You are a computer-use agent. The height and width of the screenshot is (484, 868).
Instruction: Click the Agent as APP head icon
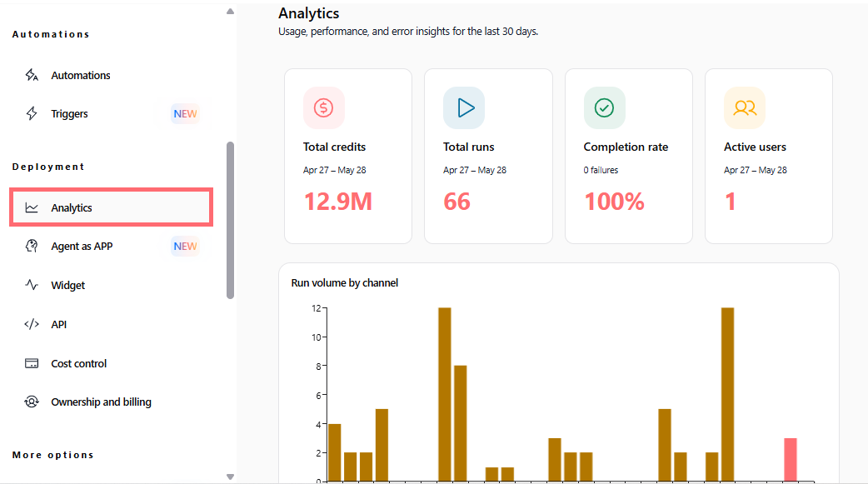point(32,246)
